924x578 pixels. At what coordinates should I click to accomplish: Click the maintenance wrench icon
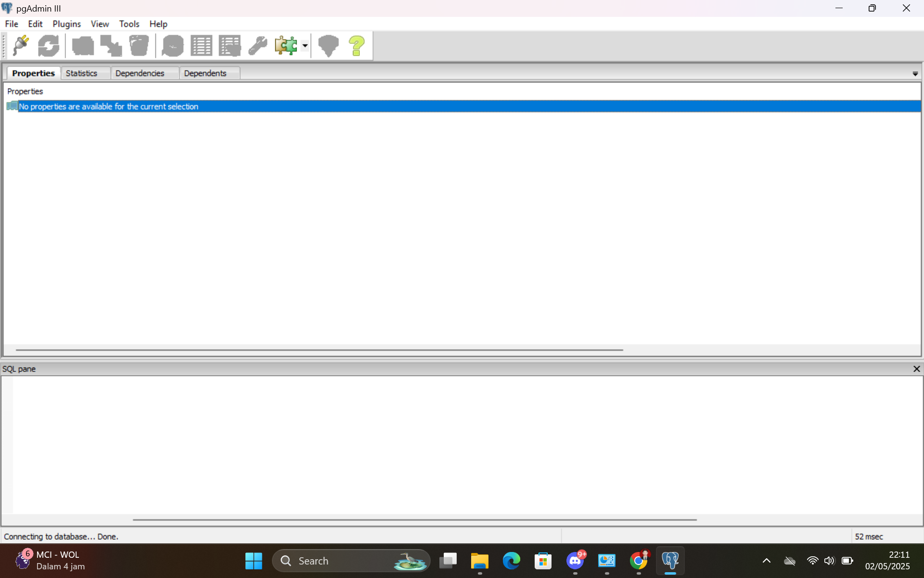[x=258, y=46]
